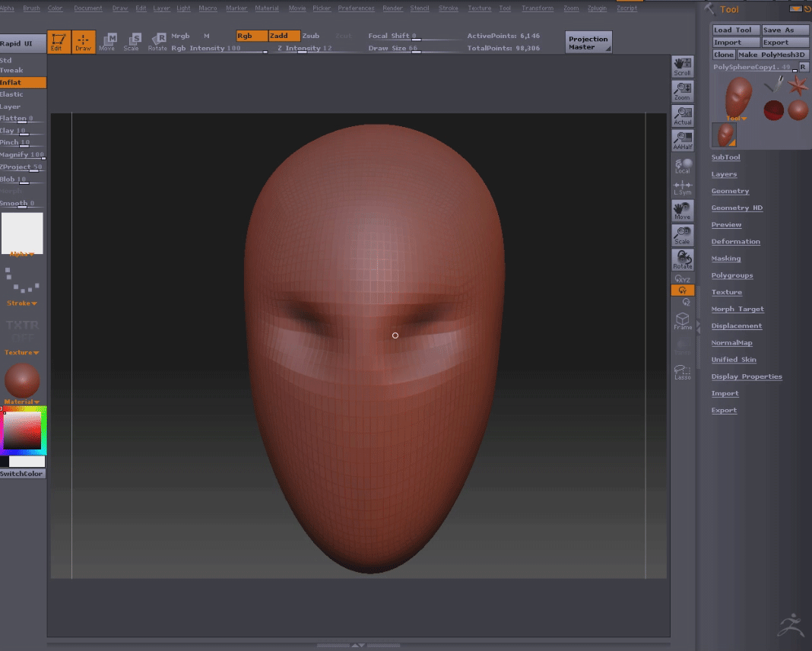Activate Edit mode in the top toolbar
Image resolution: width=812 pixels, height=651 pixels.
58,41
